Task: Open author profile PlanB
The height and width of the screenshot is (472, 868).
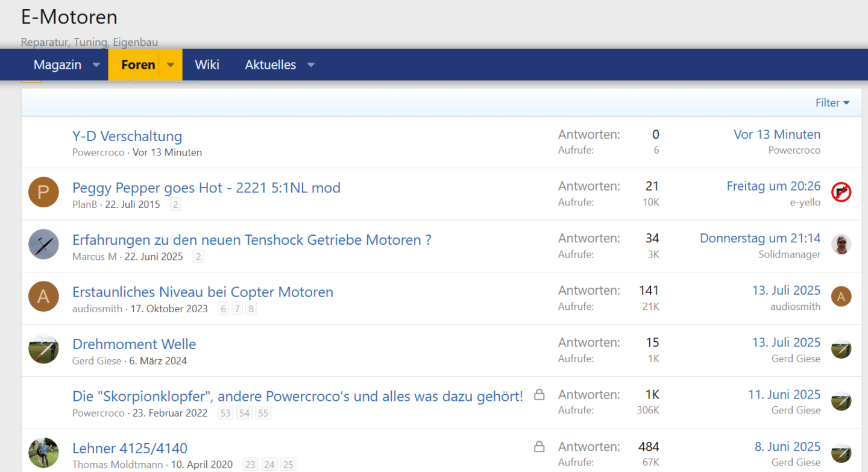Action: 86,204
